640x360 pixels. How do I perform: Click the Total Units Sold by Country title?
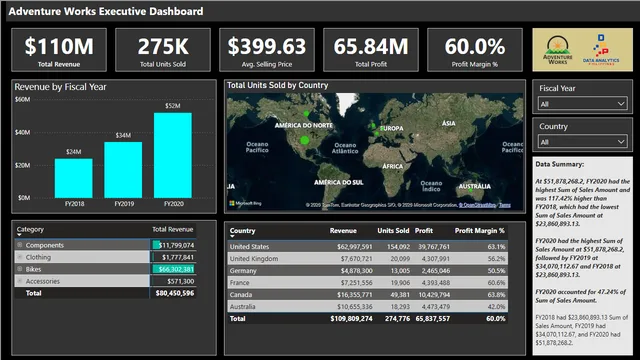[278, 85]
